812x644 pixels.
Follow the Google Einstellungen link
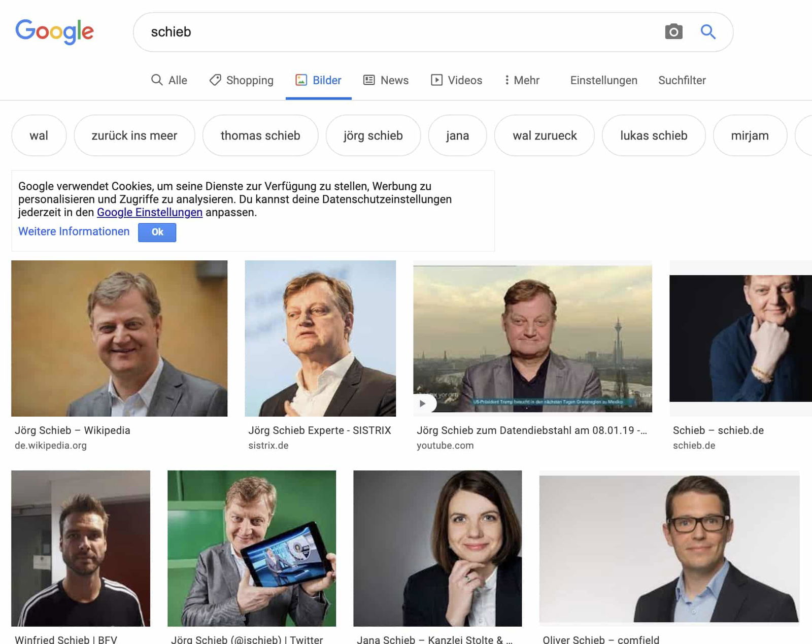[150, 213]
